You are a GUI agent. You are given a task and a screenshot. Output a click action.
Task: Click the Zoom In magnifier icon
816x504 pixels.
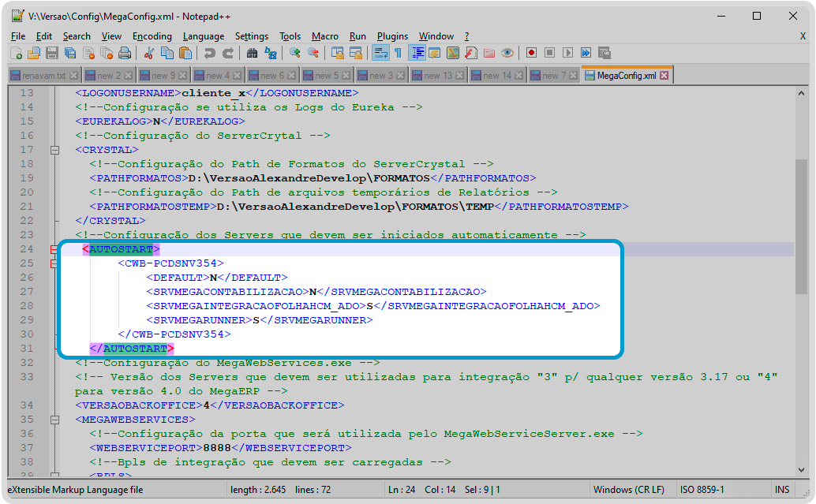pyautogui.click(x=295, y=53)
